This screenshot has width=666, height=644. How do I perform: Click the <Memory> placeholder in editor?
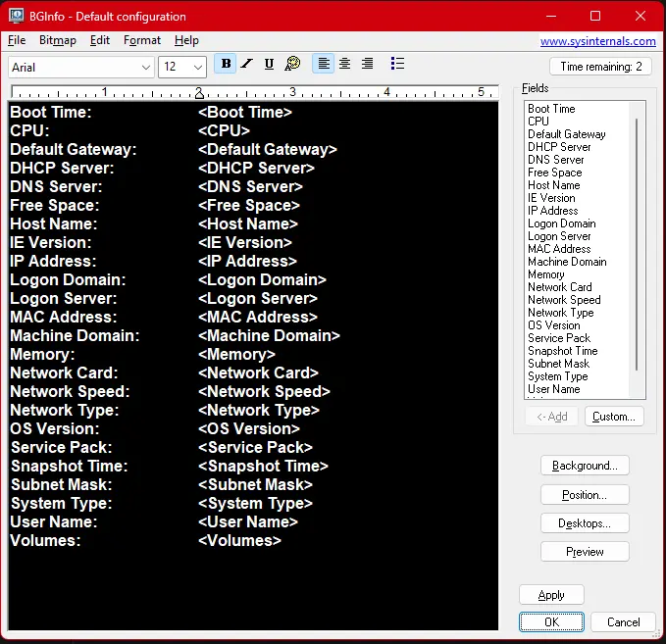[x=236, y=354]
